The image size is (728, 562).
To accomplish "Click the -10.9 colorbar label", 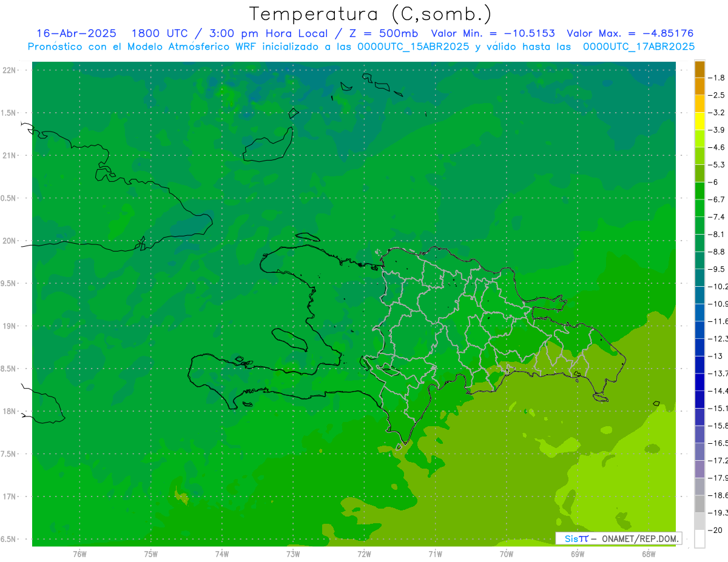I will click(718, 304).
